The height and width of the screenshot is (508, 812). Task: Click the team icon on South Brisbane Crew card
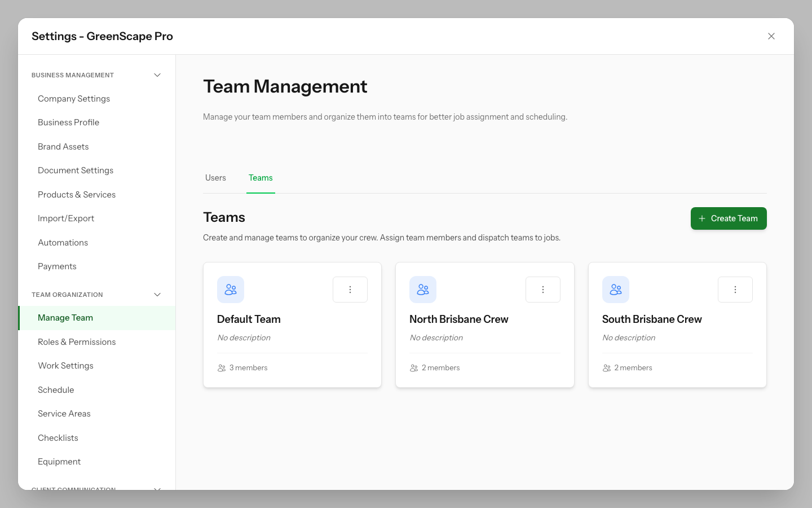coord(615,289)
